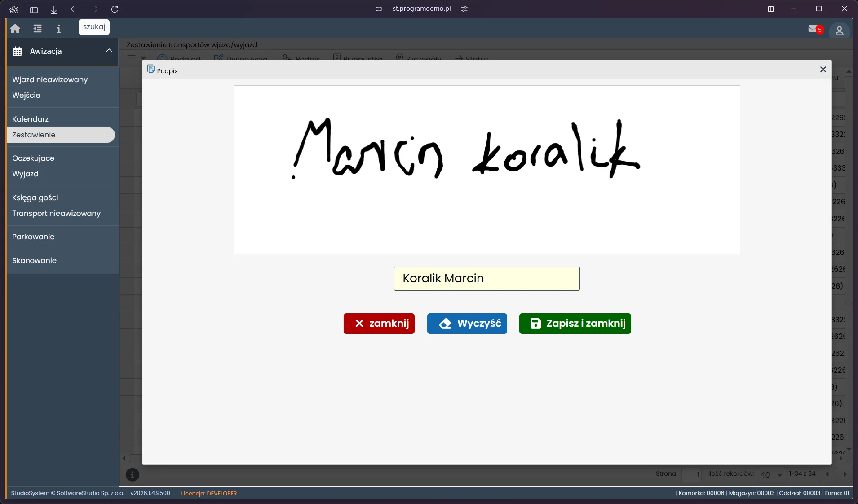This screenshot has height=504, width=858.
Task: Open the home page icon
Action: pos(15,29)
